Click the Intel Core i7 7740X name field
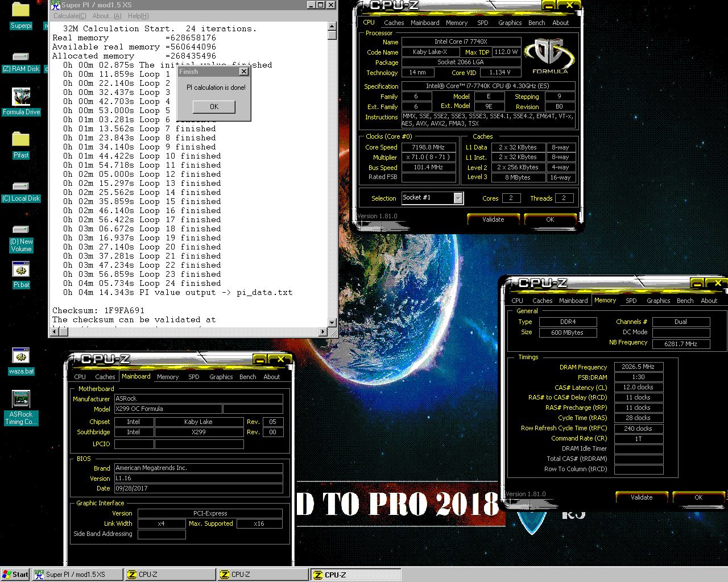 point(461,41)
